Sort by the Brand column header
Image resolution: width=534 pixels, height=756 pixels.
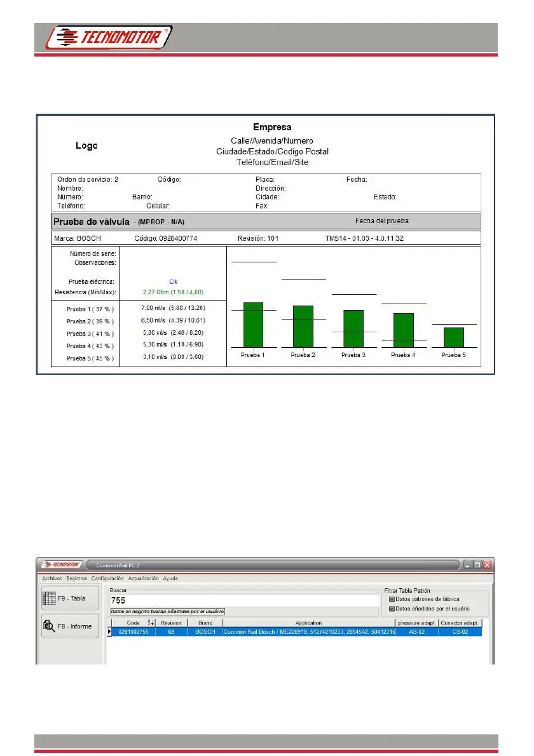pos(205,623)
